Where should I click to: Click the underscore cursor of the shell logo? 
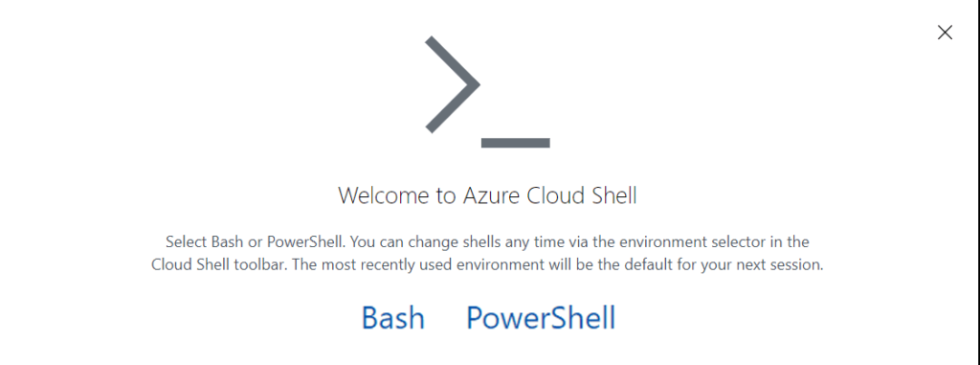click(x=516, y=143)
